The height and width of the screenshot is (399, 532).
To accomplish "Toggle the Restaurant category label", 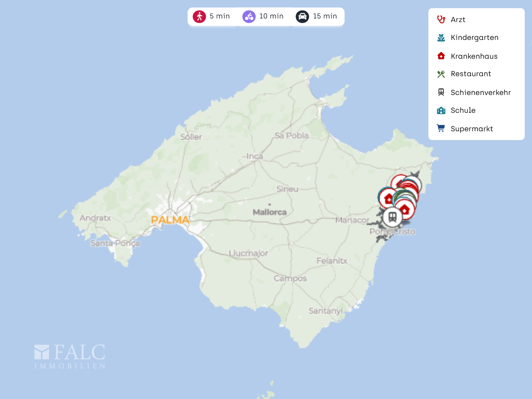I will (471, 74).
